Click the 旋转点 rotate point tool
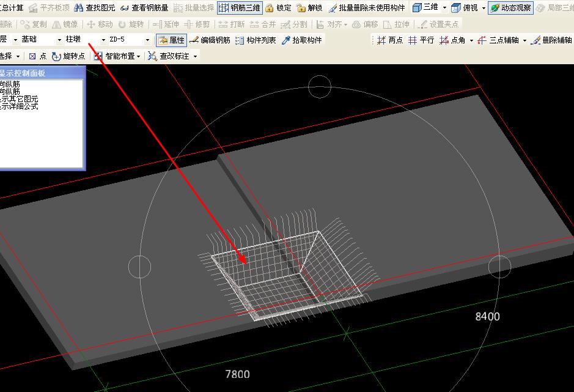 (68, 56)
